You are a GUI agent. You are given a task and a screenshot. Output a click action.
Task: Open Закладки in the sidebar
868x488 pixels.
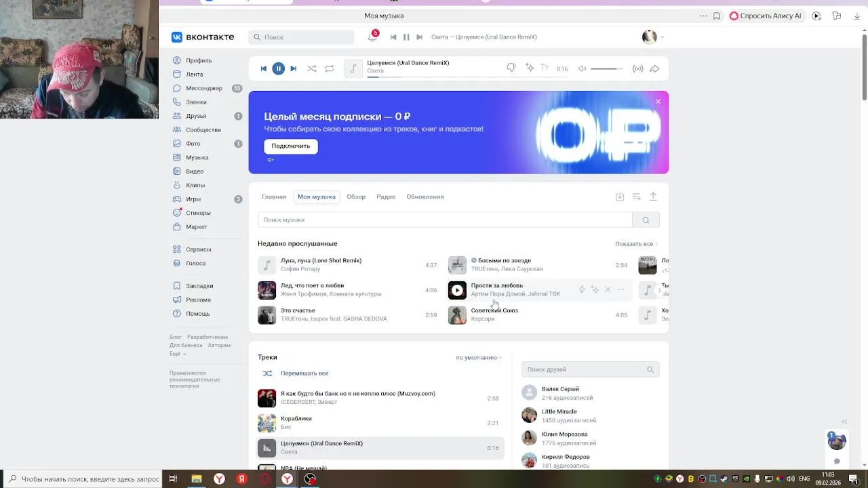(x=199, y=286)
